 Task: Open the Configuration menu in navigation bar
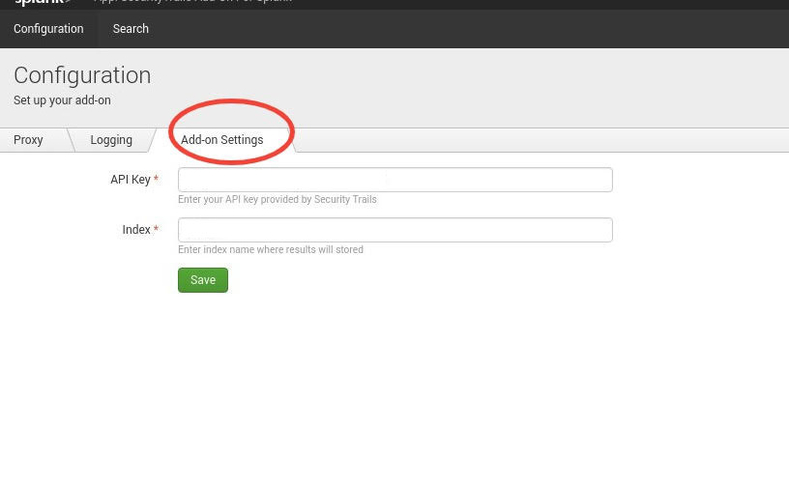(x=48, y=29)
